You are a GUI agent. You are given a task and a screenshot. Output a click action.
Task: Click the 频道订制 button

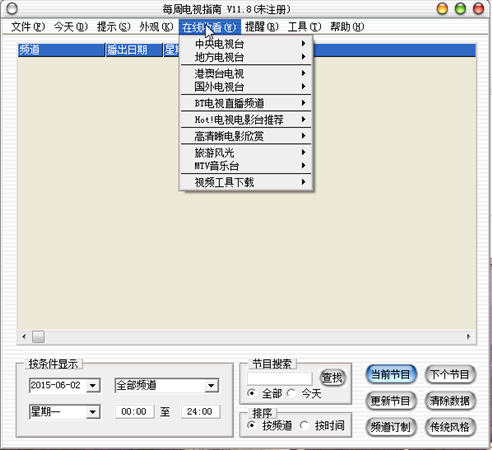391,427
